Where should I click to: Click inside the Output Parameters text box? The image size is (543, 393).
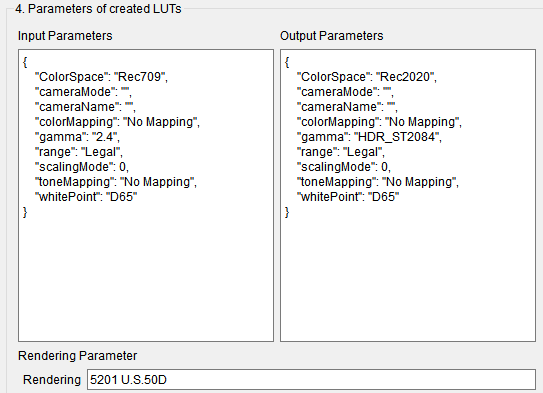(x=408, y=195)
